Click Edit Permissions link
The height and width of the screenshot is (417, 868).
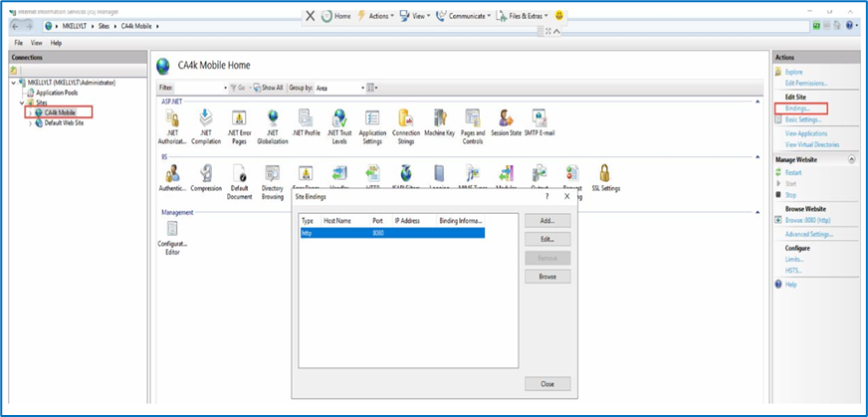pos(806,83)
